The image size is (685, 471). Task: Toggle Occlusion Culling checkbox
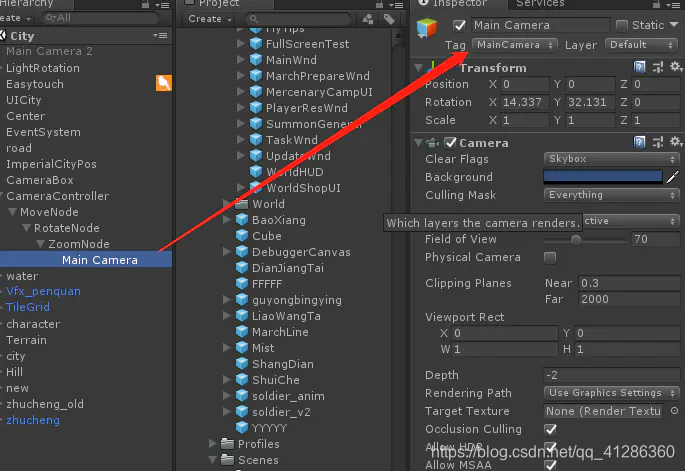click(x=550, y=429)
